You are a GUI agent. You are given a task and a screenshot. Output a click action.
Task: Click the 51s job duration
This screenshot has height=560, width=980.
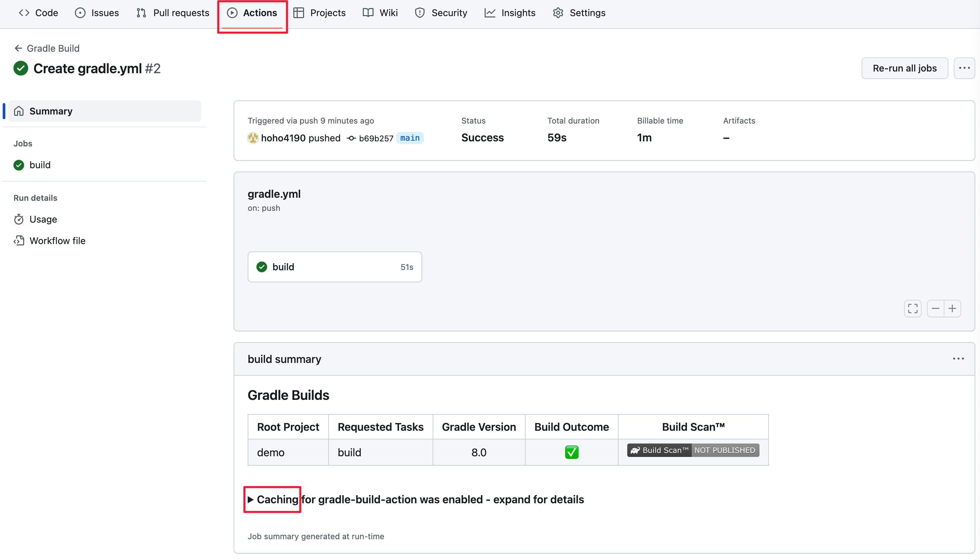tap(407, 267)
